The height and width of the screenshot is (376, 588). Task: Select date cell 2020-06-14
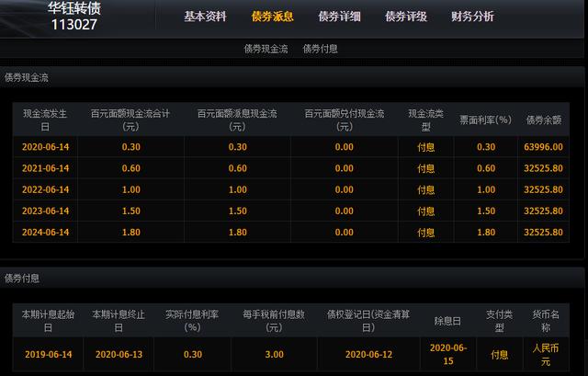(45, 147)
